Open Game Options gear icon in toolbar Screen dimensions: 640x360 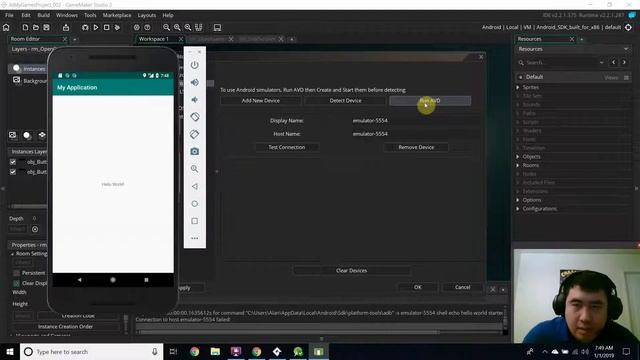137,27
